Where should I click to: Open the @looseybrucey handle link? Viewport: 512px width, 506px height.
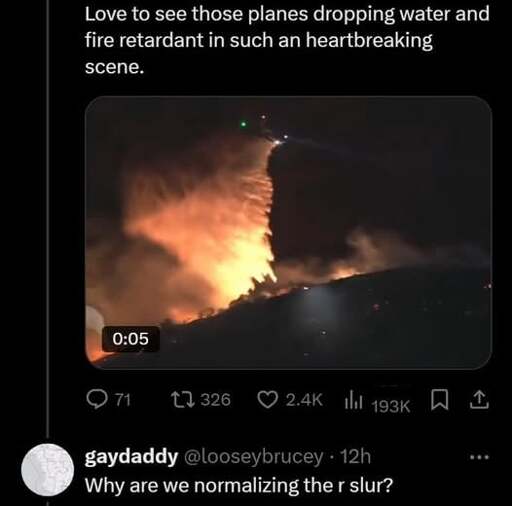[x=253, y=457]
